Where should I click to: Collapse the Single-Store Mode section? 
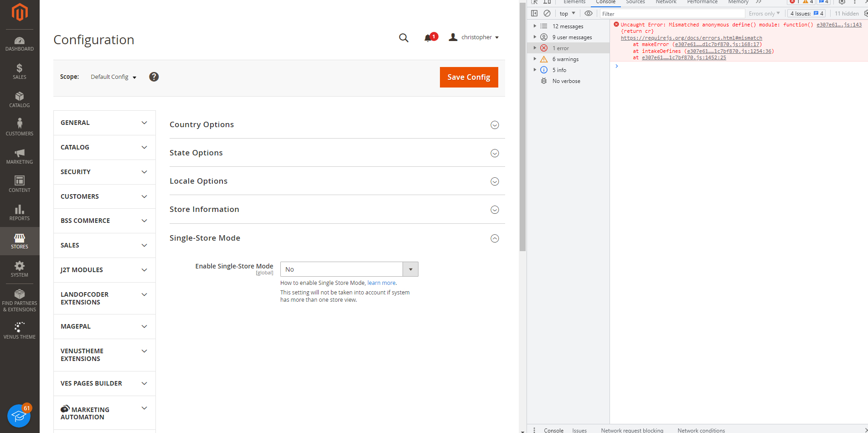[495, 238]
